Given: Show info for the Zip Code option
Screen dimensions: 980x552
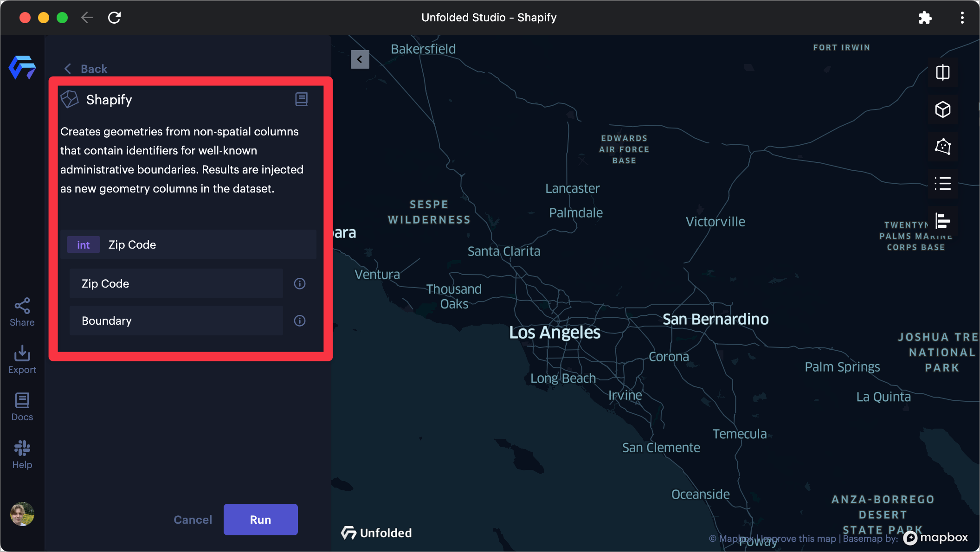Looking at the screenshot, I should tap(300, 283).
